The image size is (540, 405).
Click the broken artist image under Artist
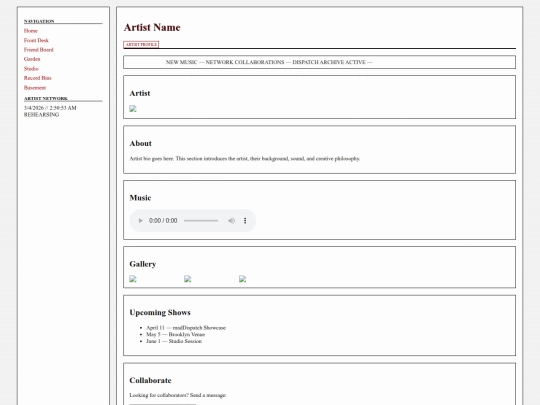click(133, 109)
